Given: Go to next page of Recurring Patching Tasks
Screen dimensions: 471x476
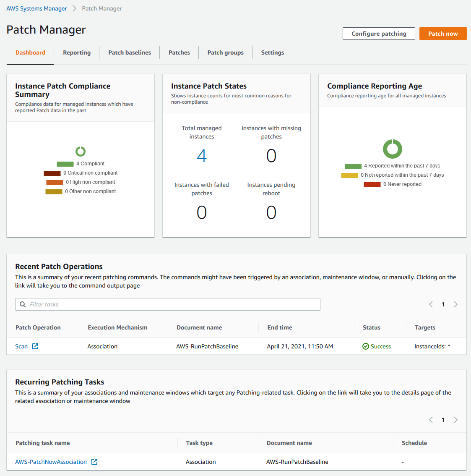Looking at the screenshot, I should coord(455,420).
